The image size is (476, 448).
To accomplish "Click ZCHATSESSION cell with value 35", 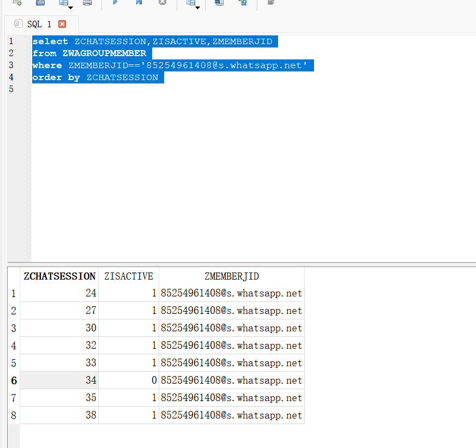I will 59,398.
